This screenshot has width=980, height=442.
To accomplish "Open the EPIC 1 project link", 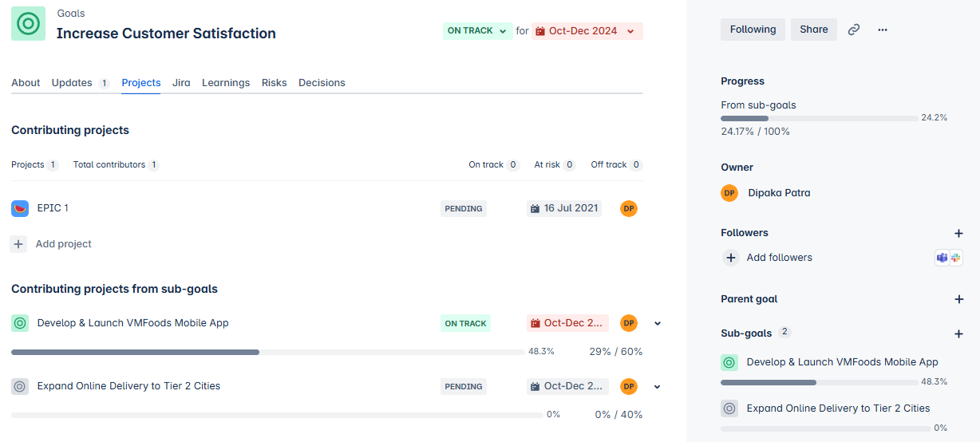I will click(53, 208).
